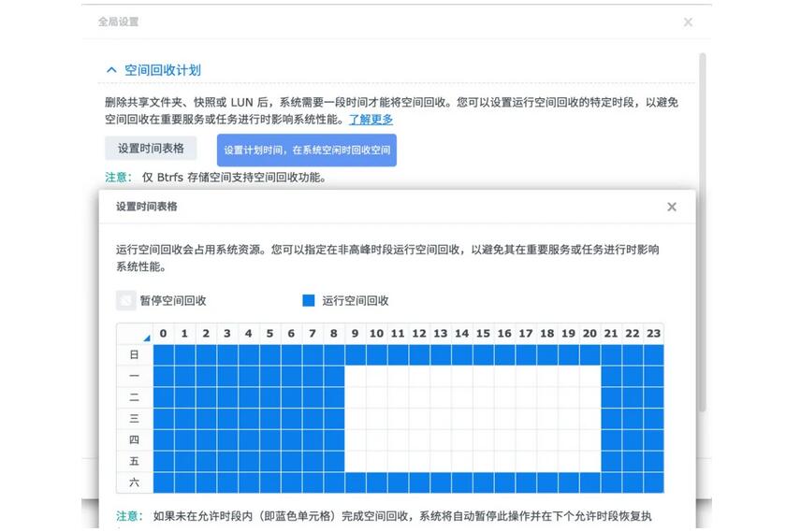786x532 pixels.
Task: Select the hour 23 column header
Action: pos(653,334)
